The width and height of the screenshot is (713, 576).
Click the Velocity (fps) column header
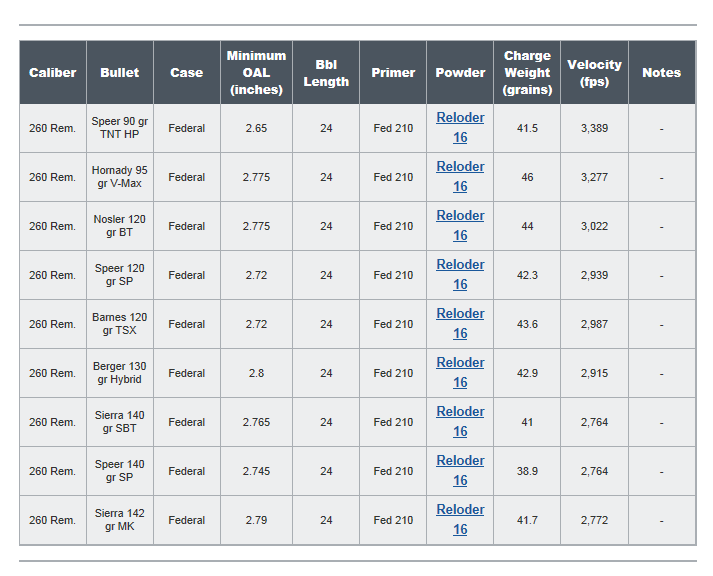[594, 73]
